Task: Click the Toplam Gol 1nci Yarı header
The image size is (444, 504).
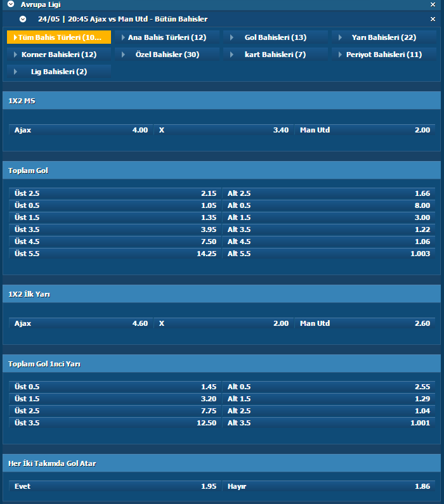Action: 221,364
